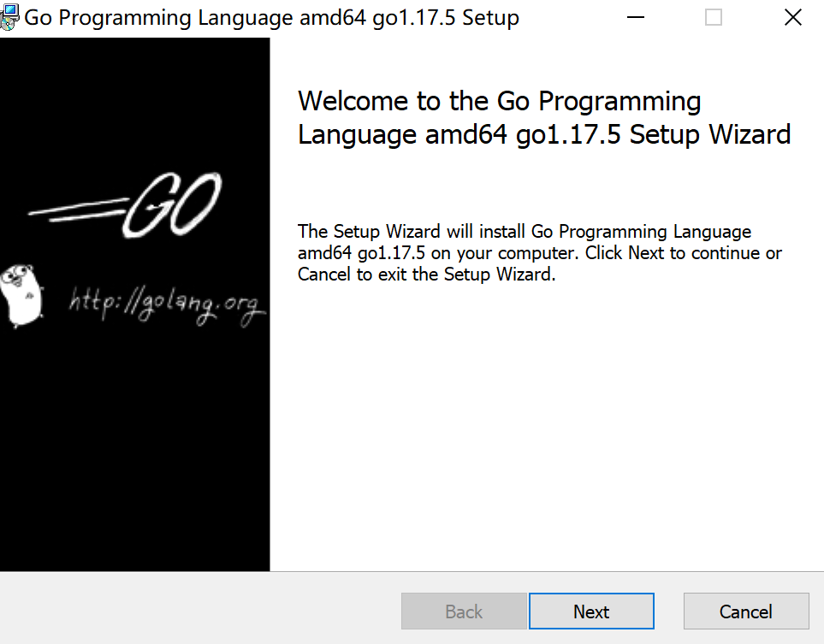Click the handwritten GO logo
Screen dimensions: 824x644
pyautogui.click(x=176, y=206)
